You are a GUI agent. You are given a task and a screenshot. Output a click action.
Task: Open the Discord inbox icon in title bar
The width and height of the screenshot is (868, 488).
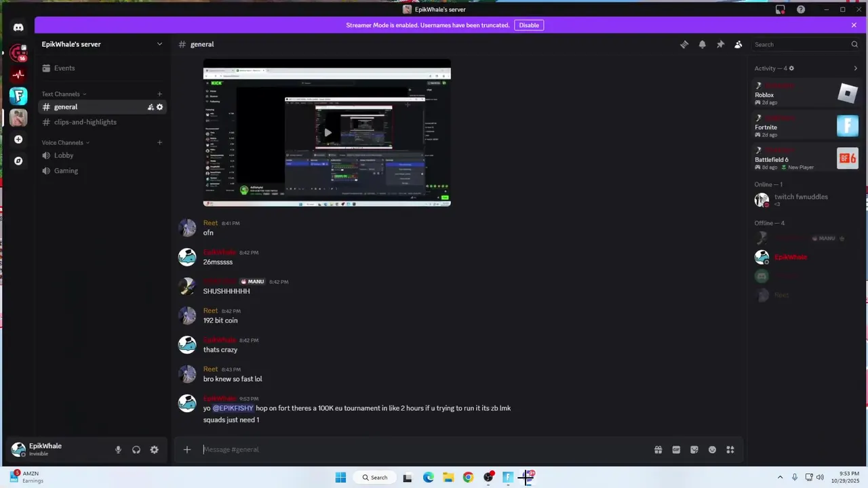781,9
